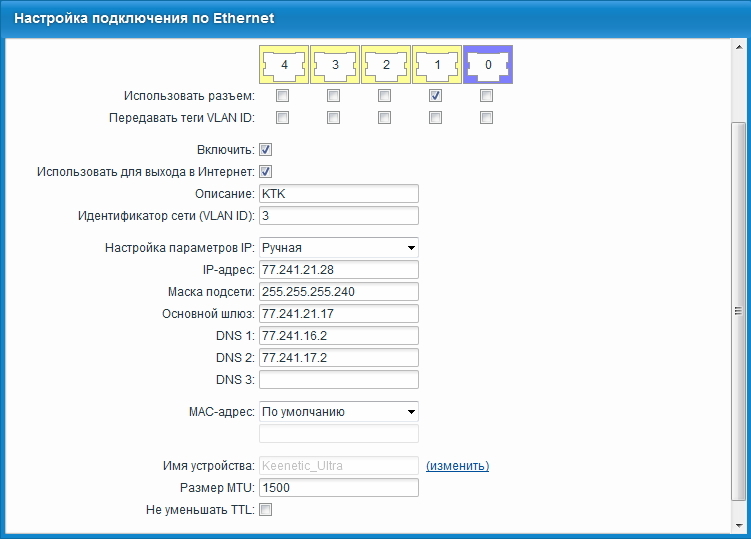This screenshot has height=539, width=751.
Task: Click the vertical scrollbar thumb
Action: [x=739, y=310]
